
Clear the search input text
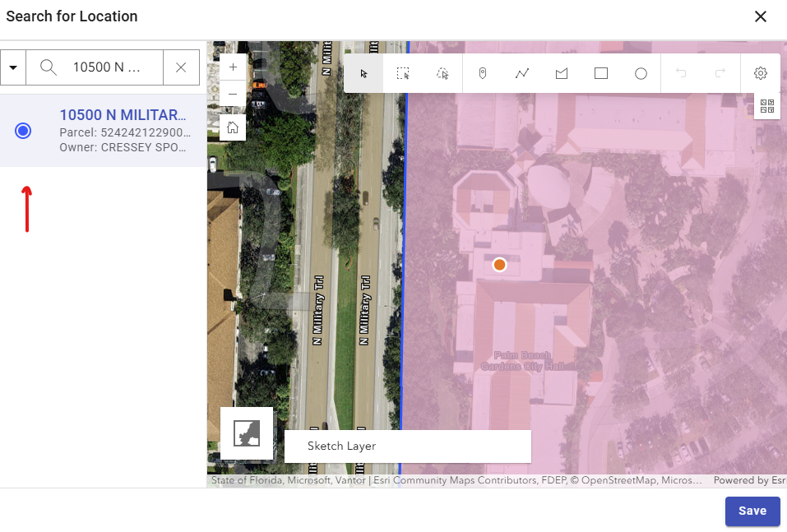(x=181, y=67)
